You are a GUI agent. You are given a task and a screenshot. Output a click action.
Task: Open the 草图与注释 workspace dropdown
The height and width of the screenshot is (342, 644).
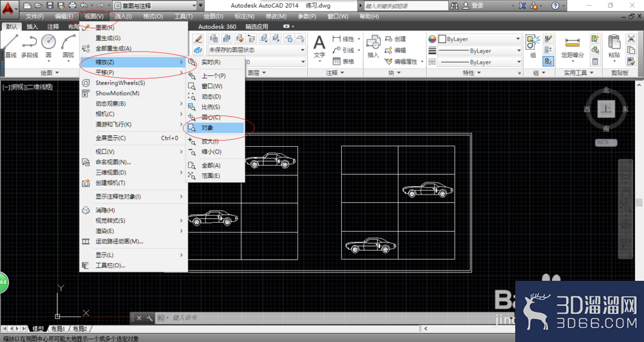(x=155, y=6)
